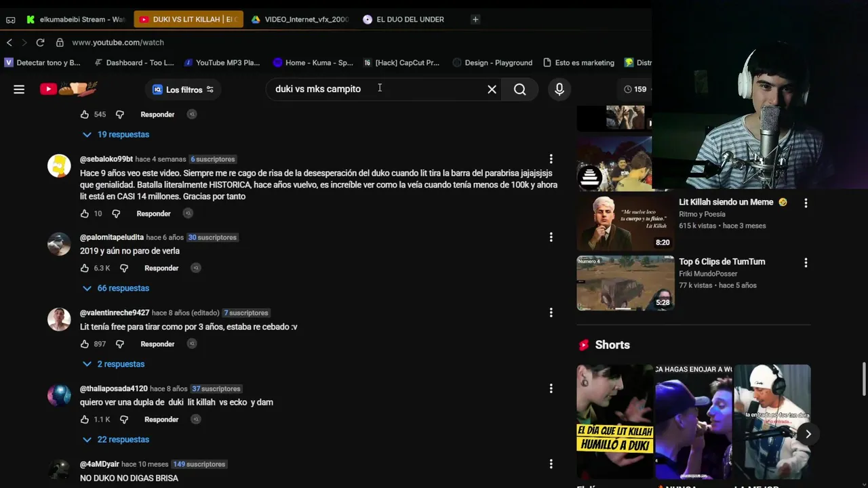Open Dashboard - Too L... bookmark
The width and height of the screenshot is (868, 488).
pyautogui.click(x=134, y=62)
